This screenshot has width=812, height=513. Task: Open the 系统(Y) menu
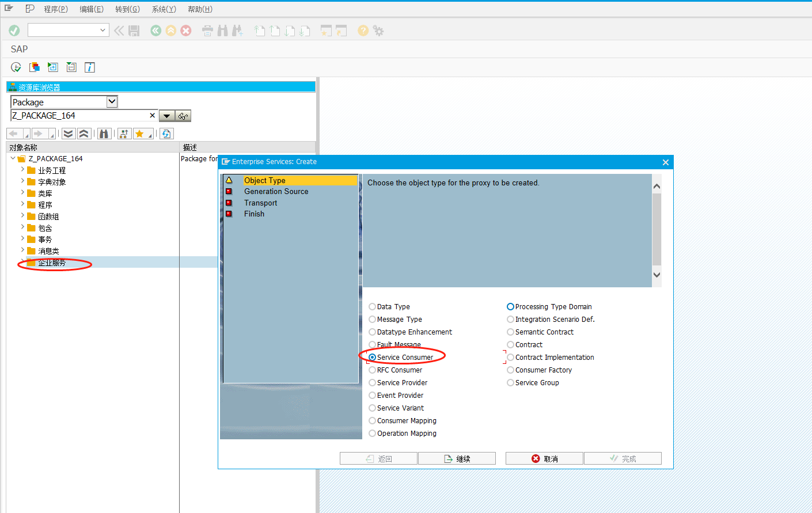[x=164, y=9]
